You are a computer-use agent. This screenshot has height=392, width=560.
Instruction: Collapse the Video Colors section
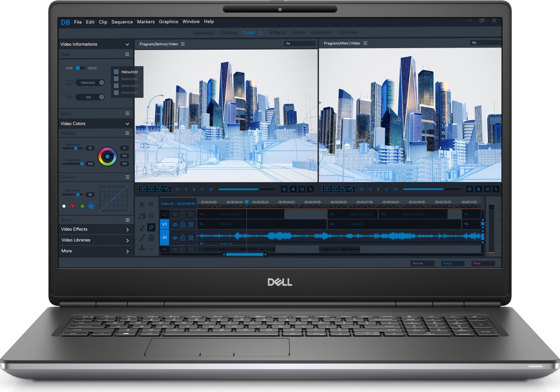(x=127, y=123)
